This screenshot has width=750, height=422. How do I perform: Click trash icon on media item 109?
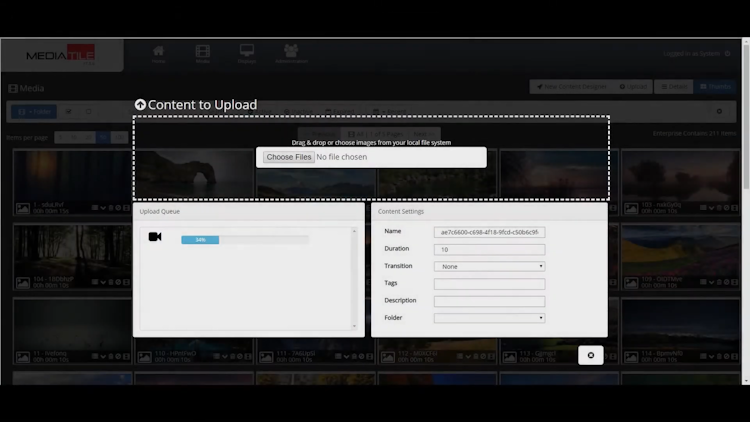tap(719, 282)
